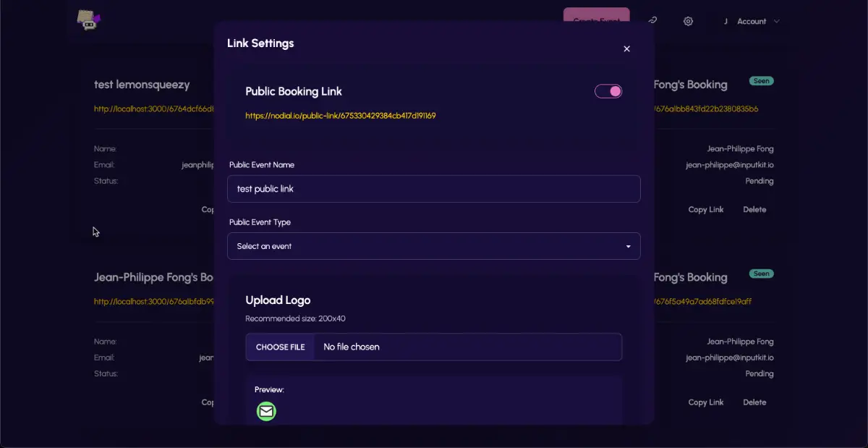This screenshot has width=868, height=448.
Task: Click Copy Link for first pending booking
Action: 705,210
